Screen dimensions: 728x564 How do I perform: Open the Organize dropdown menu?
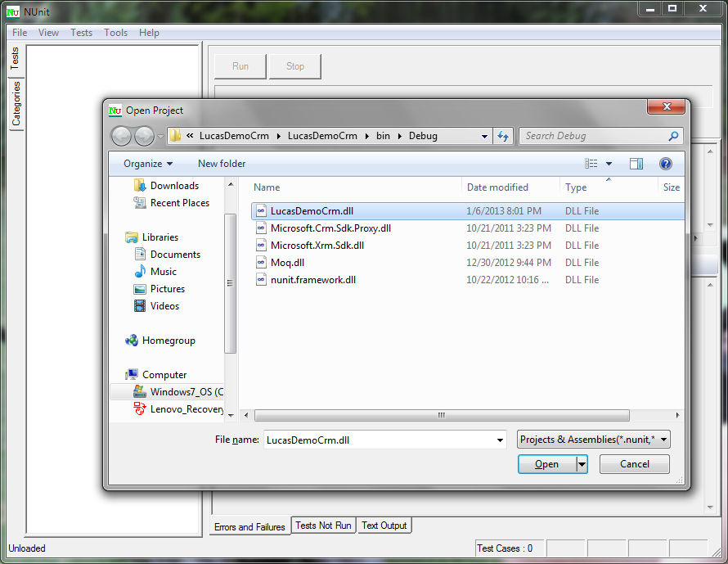pos(148,164)
